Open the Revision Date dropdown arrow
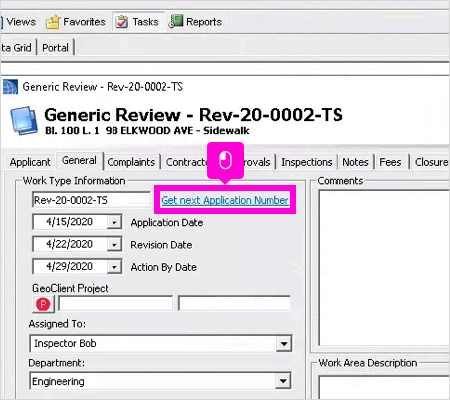450x400 pixels. 114,244
